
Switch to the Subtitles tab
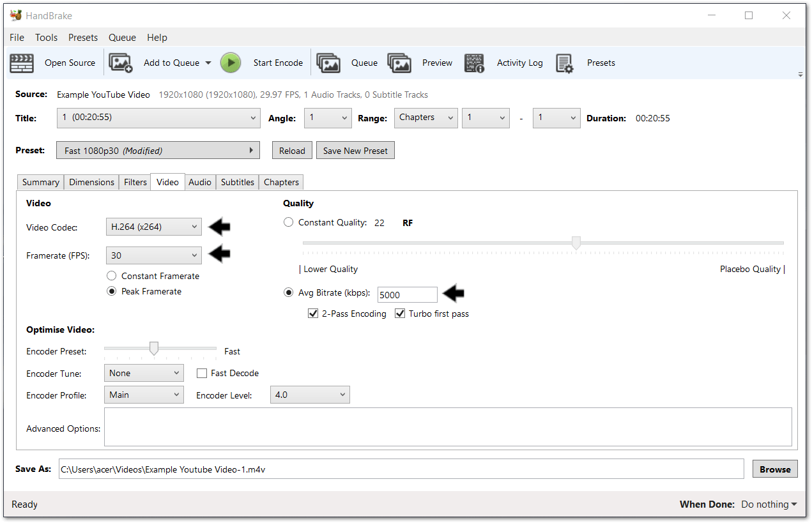(238, 182)
